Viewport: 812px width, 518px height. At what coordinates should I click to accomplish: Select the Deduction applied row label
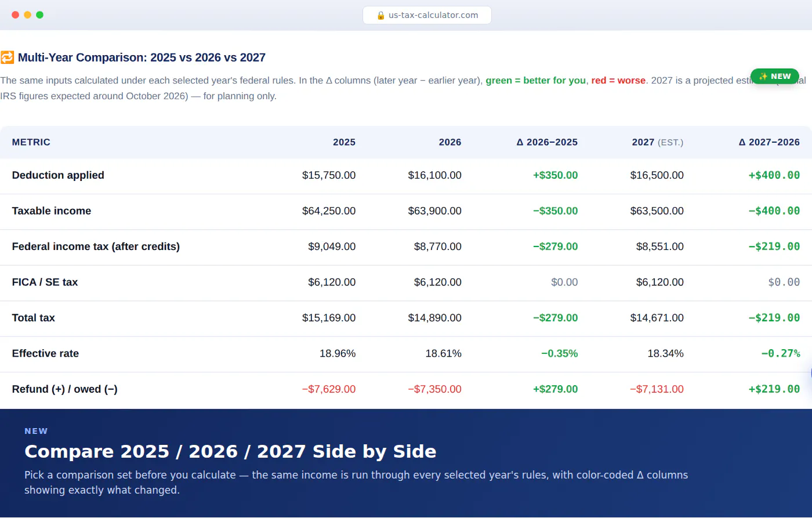tap(58, 175)
